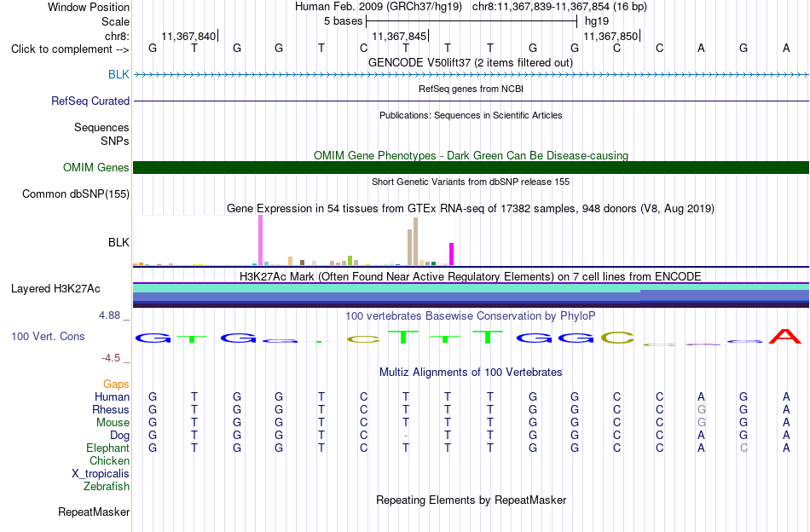Select the Human alignment row label
This screenshot has height=532, width=810.
(x=112, y=396)
